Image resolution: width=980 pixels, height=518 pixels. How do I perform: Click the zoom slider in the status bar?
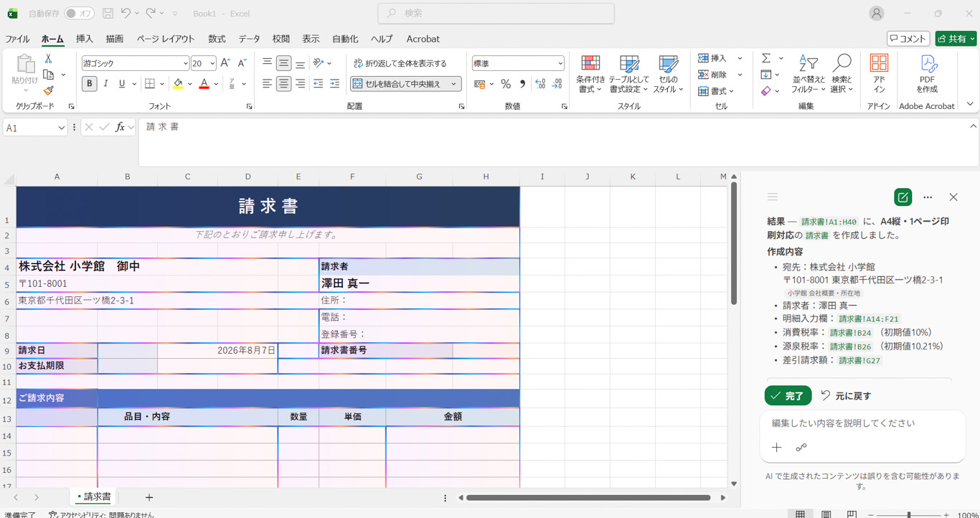point(910,514)
